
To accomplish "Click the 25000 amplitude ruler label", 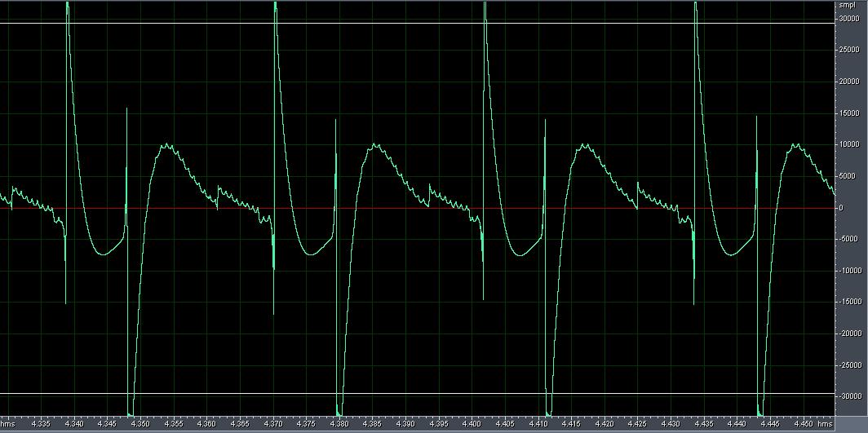I will (849, 51).
